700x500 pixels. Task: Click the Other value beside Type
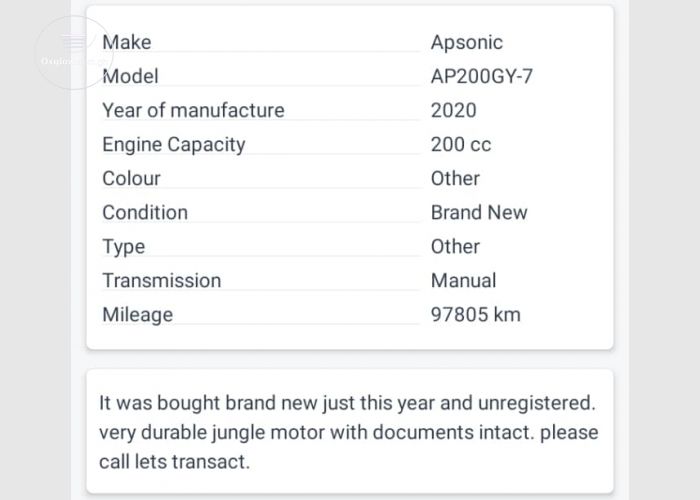(455, 247)
